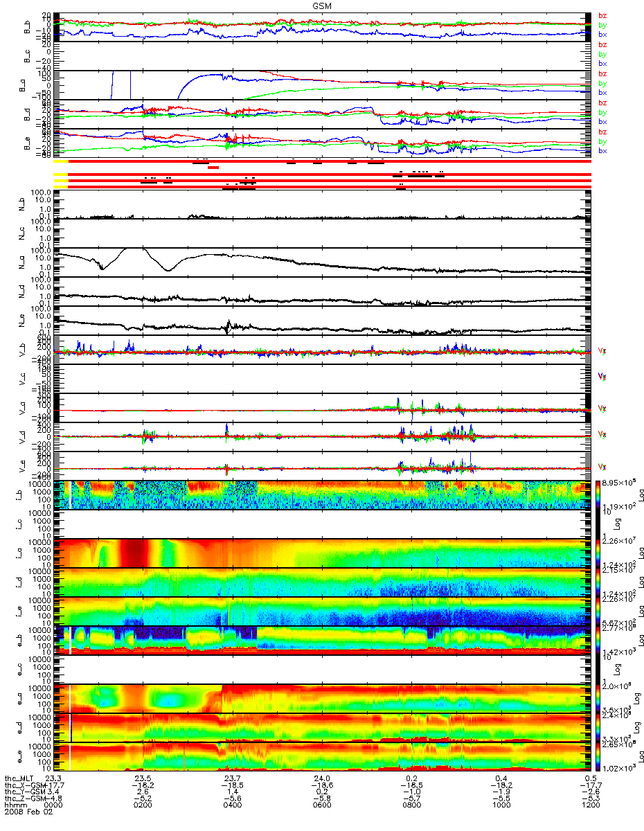This screenshot has width=644, height=831.
Task: Click the B_b axis label
Action: click(28, 28)
